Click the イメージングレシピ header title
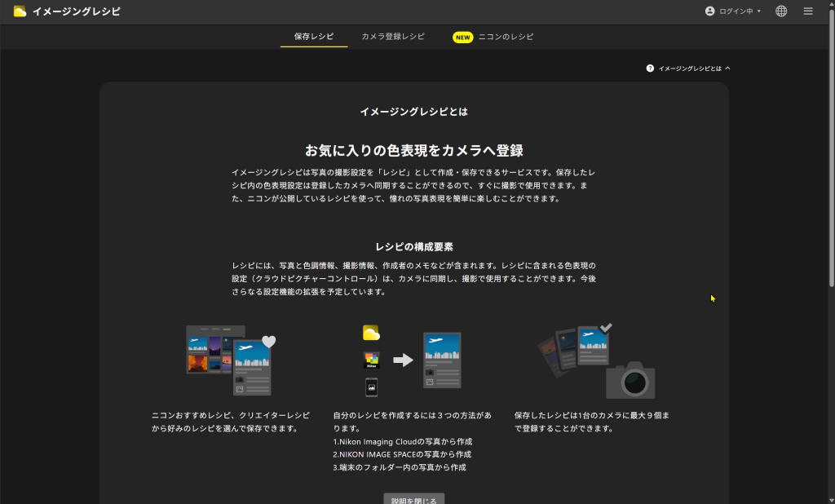Image resolution: width=835 pixels, height=504 pixels. pos(77,11)
